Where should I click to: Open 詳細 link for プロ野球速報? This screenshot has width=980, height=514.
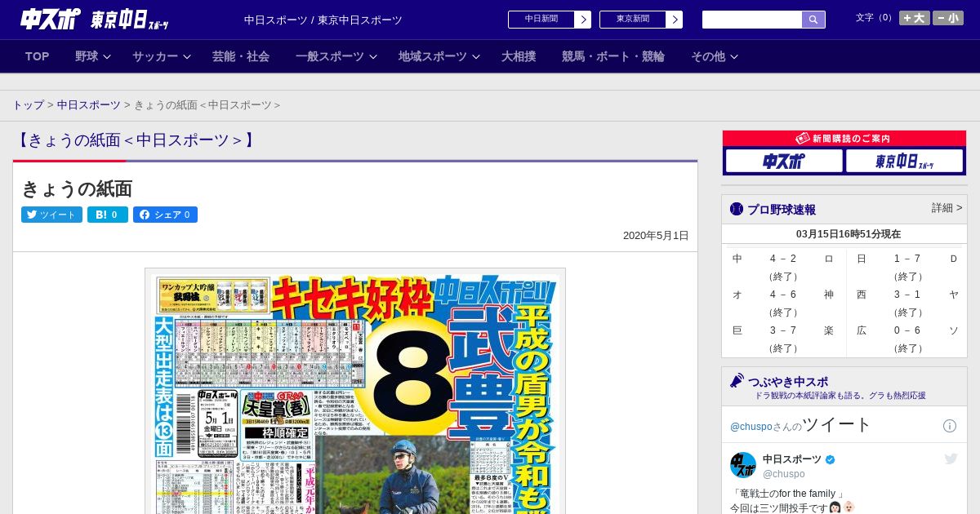[947, 208]
